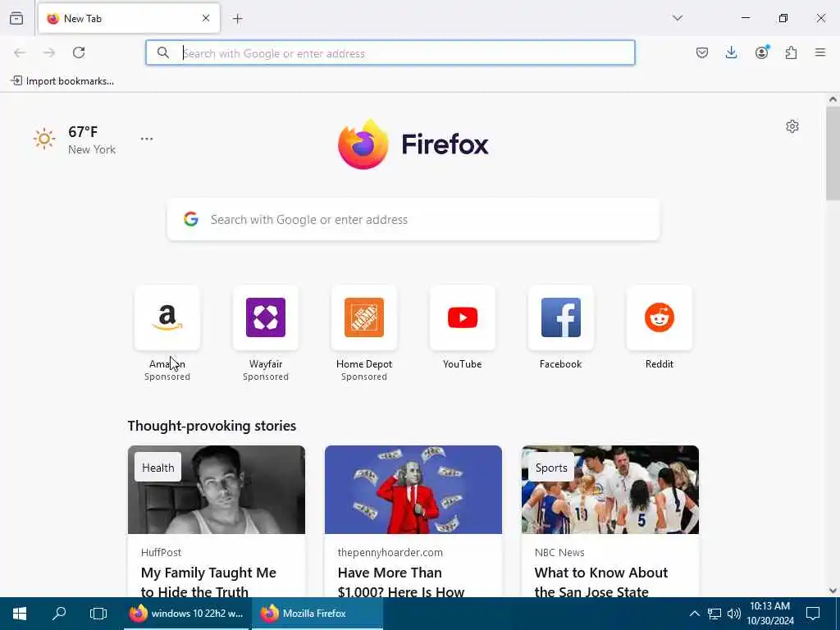This screenshot has width=840, height=630.
Task: Open the Extensions panel
Action: coord(791,52)
